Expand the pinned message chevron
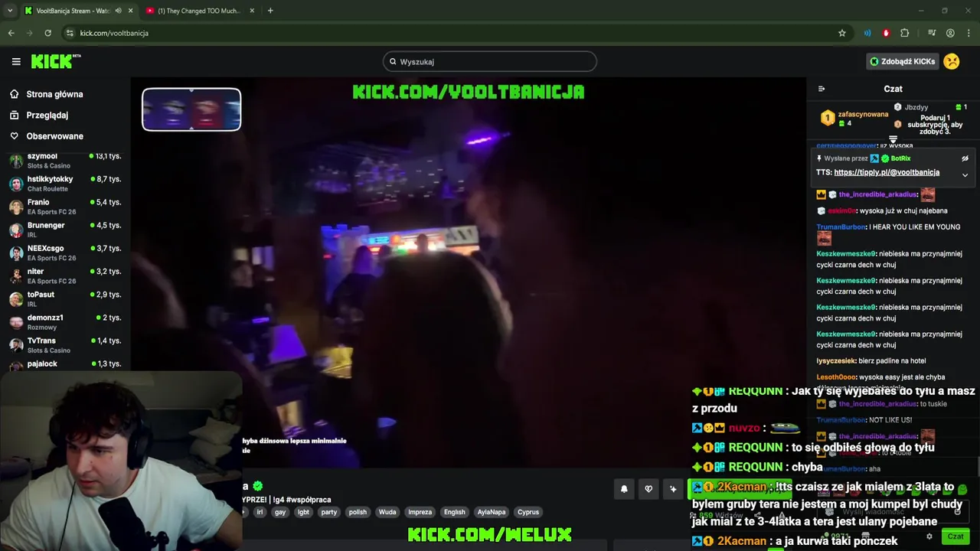The width and height of the screenshot is (980, 551). point(965,175)
